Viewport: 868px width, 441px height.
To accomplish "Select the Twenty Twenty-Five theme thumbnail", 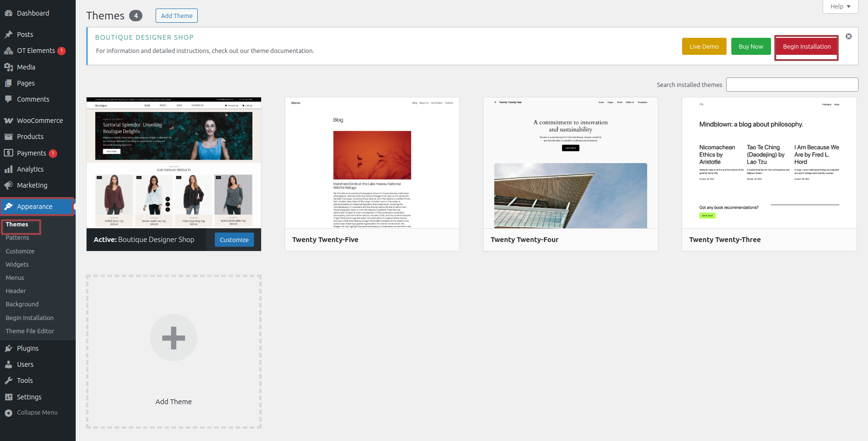I will click(372, 163).
